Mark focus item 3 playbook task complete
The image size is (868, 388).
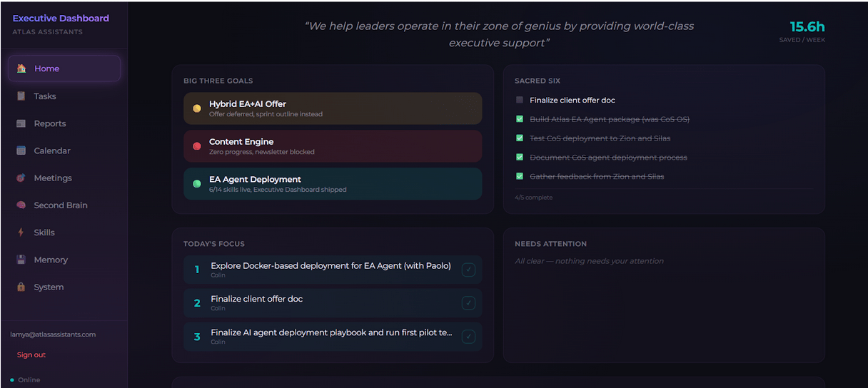(468, 337)
